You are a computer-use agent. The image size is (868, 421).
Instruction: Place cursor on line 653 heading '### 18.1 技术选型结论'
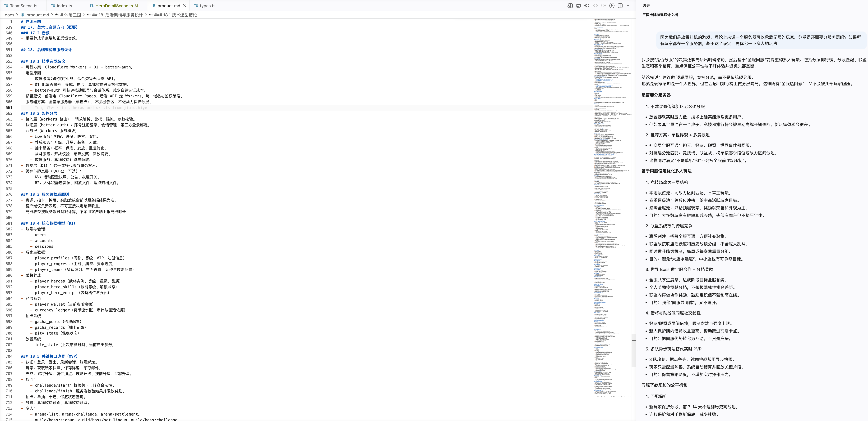pyautogui.click(x=43, y=61)
